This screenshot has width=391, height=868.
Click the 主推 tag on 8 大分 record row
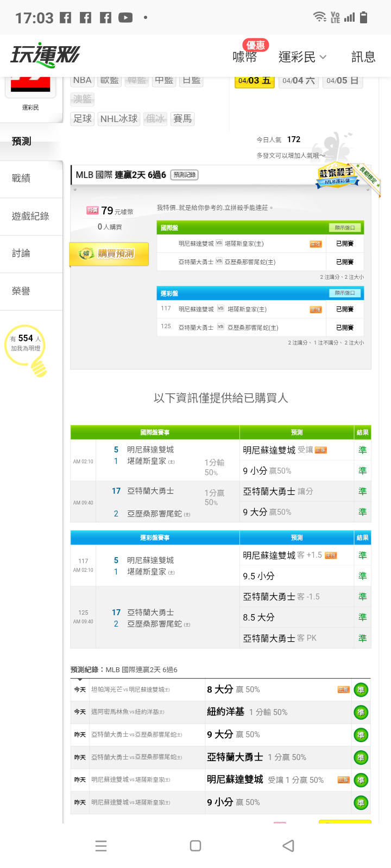pos(343,690)
